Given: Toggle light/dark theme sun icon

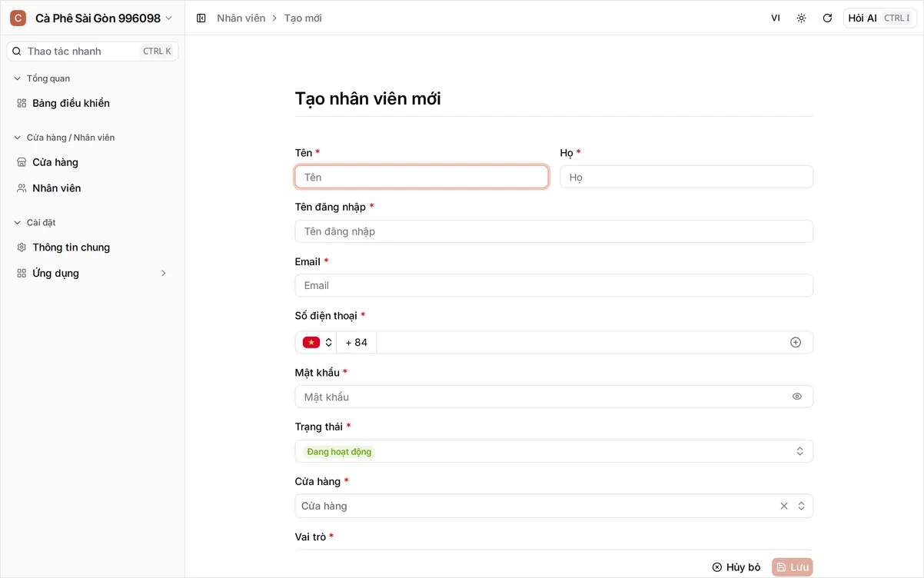Looking at the screenshot, I should pyautogui.click(x=801, y=18).
